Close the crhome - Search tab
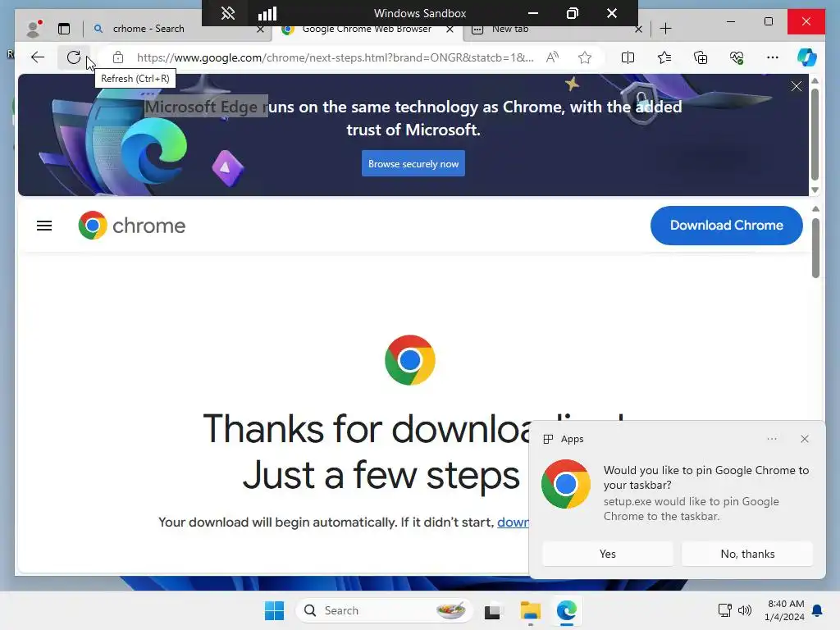Screen dimensions: 840x630 [260, 30]
